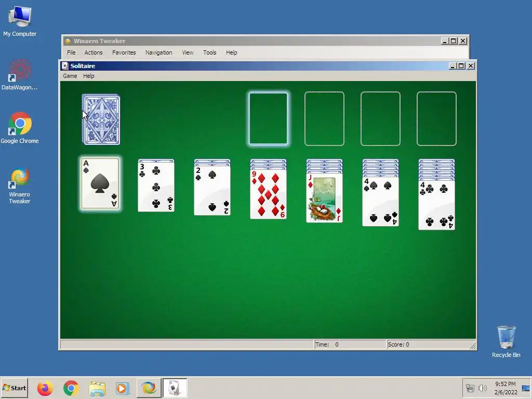Click the Solitaire window resize grip
This screenshot has width=532, height=399.
pyautogui.click(x=473, y=345)
